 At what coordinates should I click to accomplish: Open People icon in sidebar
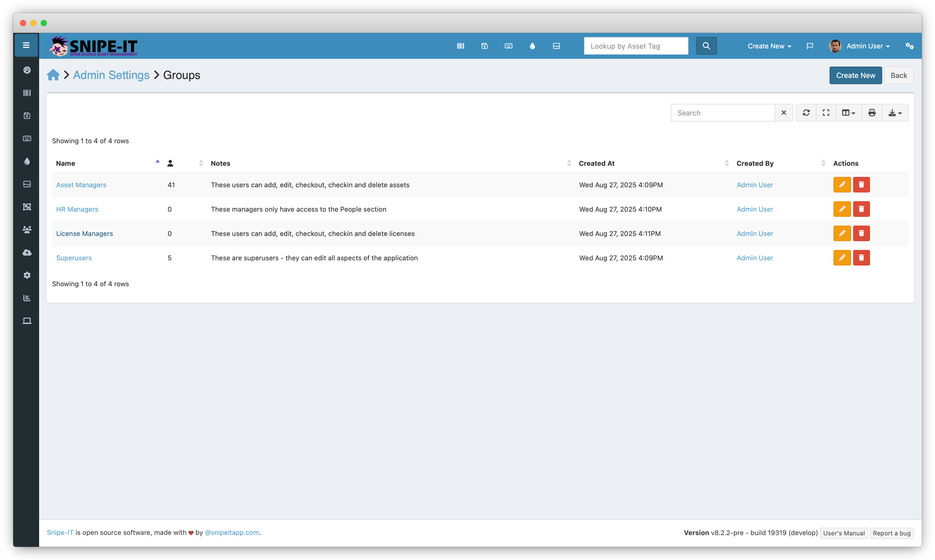[x=27, y=229]
